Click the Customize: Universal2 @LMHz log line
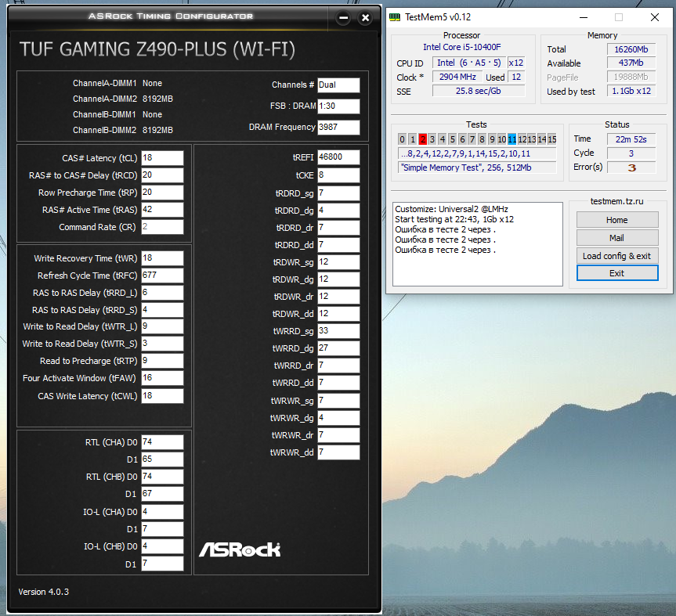The image size is (676, 616). click(x=451, y=209)
